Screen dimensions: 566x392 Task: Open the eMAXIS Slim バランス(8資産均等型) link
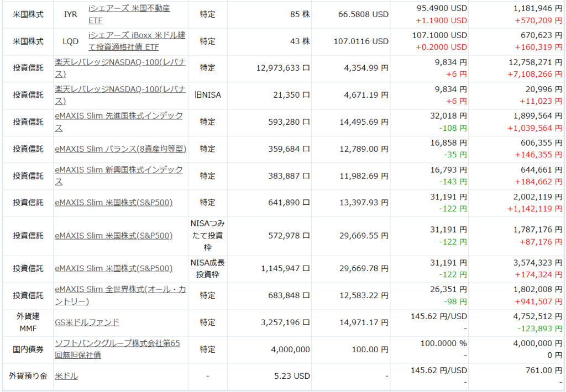[x=120, y=149]
